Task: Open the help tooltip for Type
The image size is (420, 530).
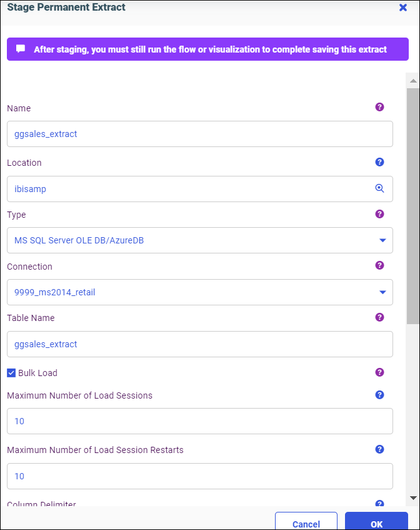Action: click(379, 214)
